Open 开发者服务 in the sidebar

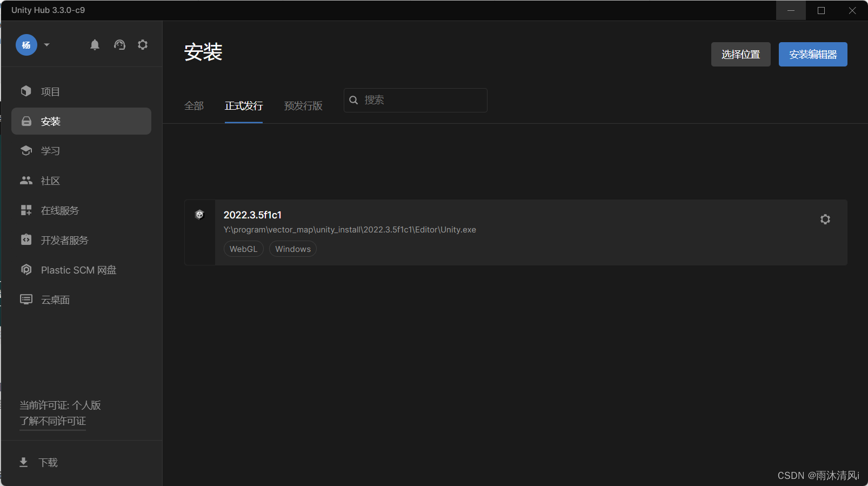(x=81, y=240)
